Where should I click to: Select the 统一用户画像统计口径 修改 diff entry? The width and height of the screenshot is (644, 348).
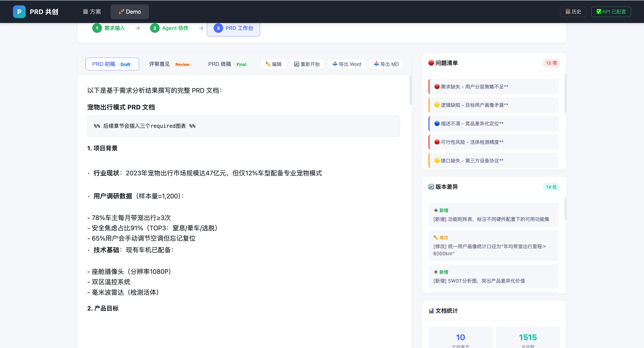(x=493, y=246)
